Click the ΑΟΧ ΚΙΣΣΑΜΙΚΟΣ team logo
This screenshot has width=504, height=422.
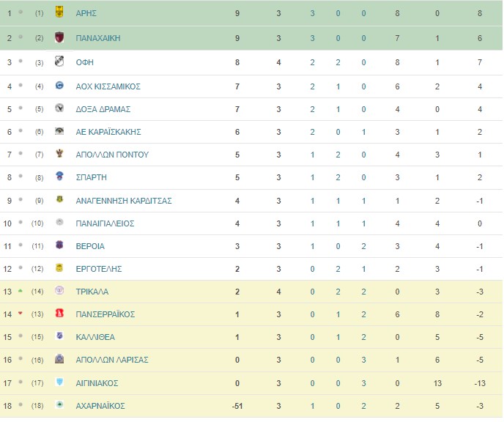pyautogui.click(x=59, y=86)
